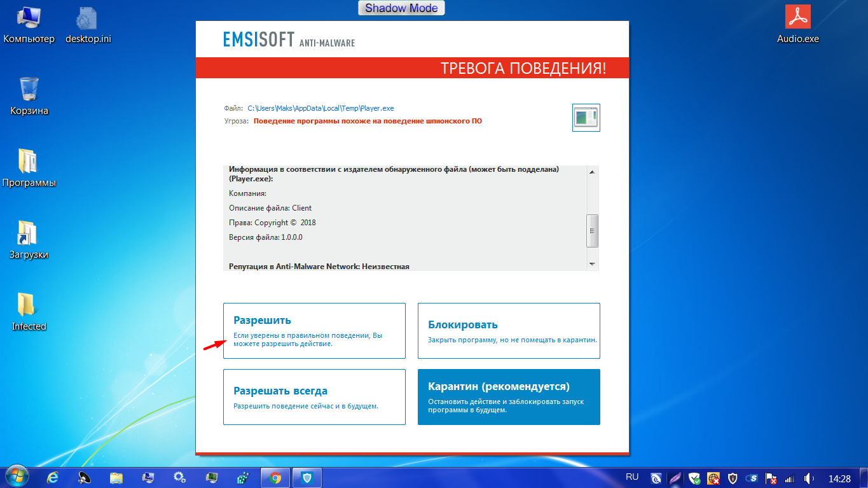Click the text "Версия файла: 1.0.0.0"
Image resolution: width=868 pixels, height=488 pixels.
(266, 237)
